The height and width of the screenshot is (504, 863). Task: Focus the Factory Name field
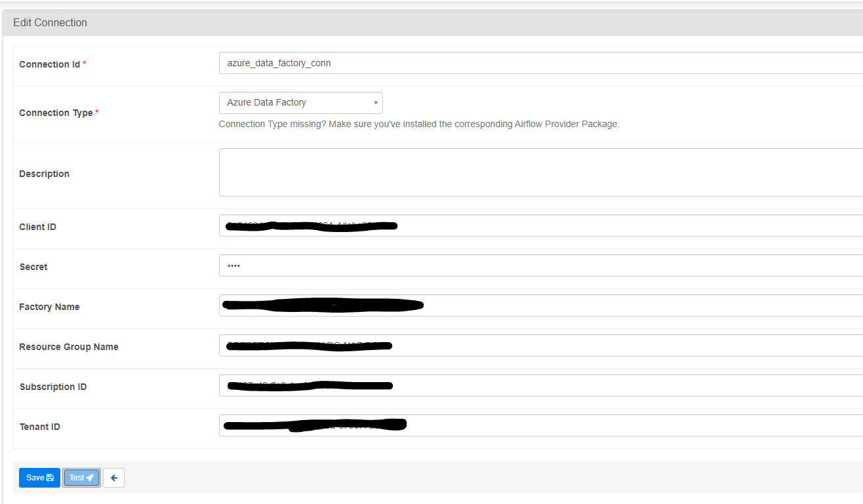(541, 305)
